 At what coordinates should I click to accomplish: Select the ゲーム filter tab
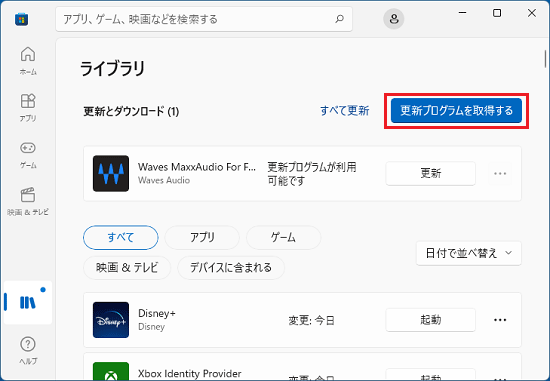tap(283, 238)
